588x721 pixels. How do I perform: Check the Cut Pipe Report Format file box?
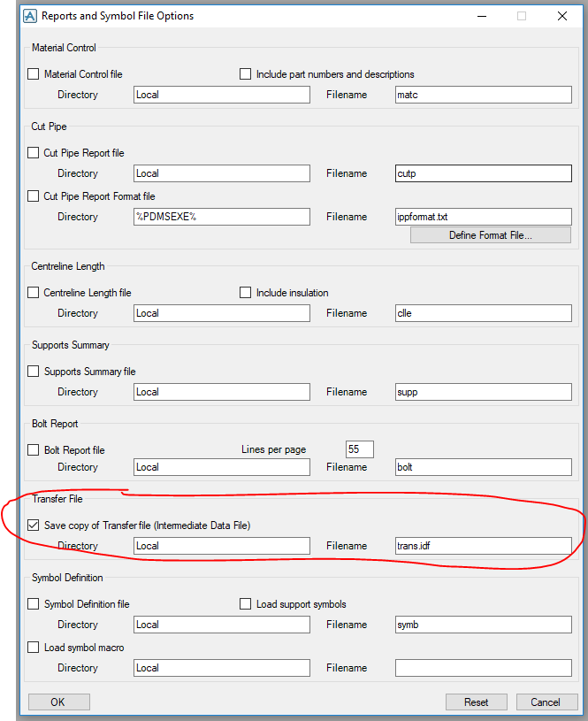click(x=34, y=196)
